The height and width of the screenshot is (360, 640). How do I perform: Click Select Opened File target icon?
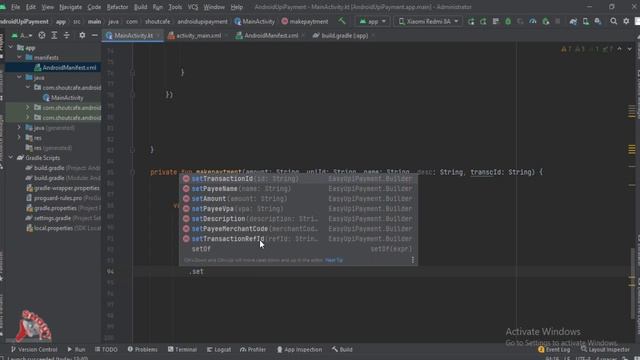tap(42, 36)
